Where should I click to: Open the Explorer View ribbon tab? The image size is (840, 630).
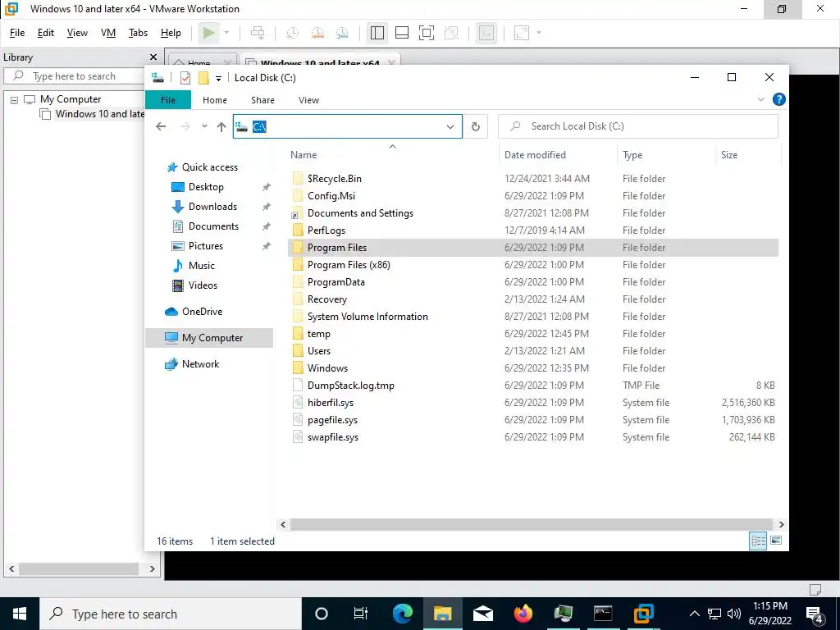(x=308, y=100)
